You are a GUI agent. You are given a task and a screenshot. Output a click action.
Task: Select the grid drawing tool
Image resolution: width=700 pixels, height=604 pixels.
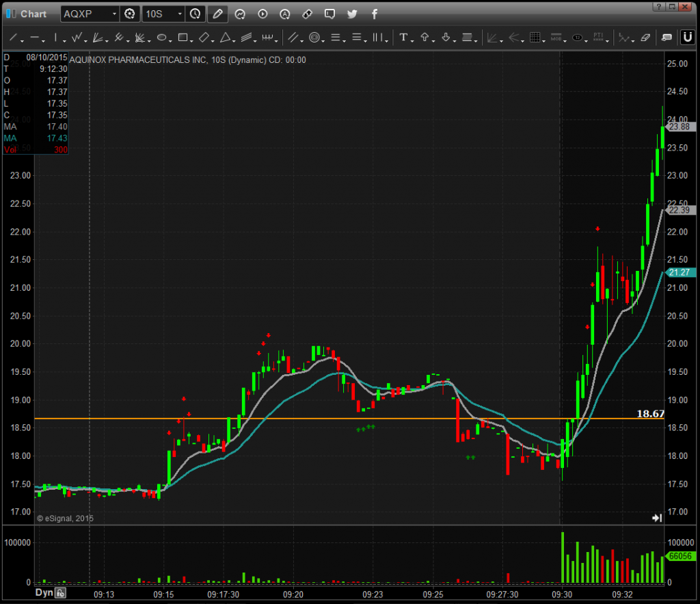pos(535,38)
